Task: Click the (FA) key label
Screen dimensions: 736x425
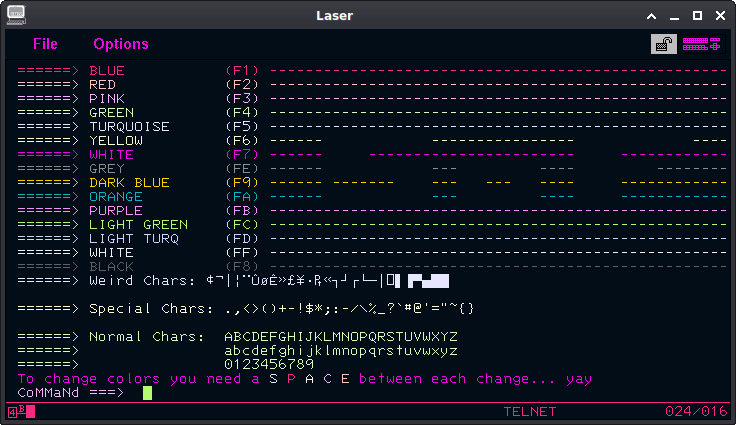Action: click(x=242, y=197)
